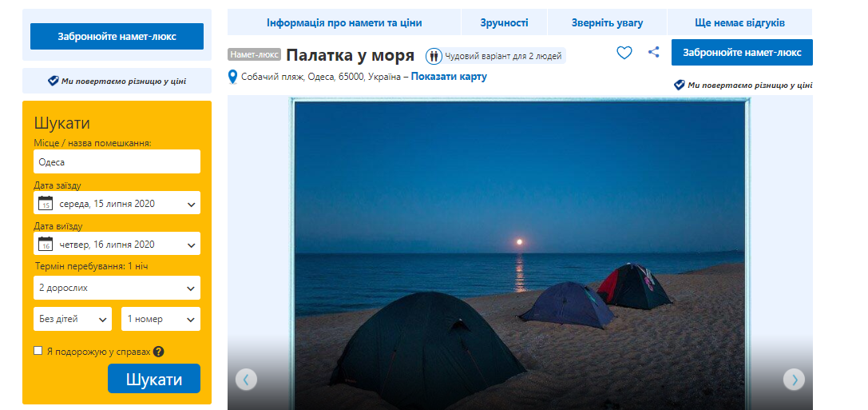Click the yellow panel "Шукати" search button
868x410 pixels.
(154, 380)
